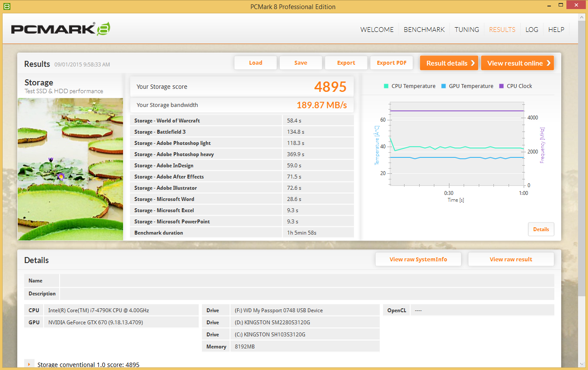The image size is (588, 370).
Task: Click the Save result button
Action: 301,63
